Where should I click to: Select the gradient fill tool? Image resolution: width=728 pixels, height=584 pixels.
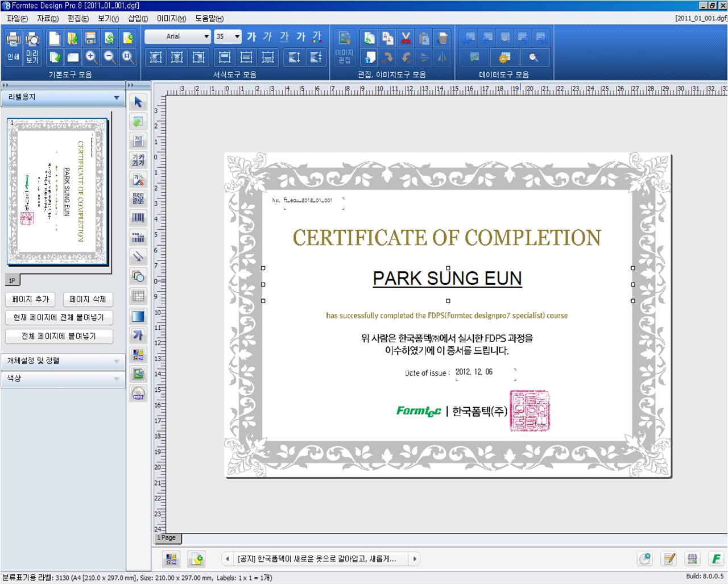(x=138, y=316)
